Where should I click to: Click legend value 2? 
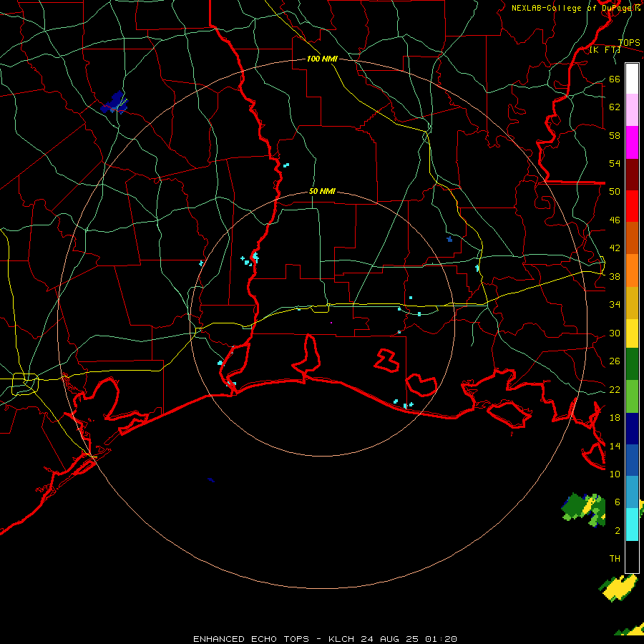tap(617, 531)
